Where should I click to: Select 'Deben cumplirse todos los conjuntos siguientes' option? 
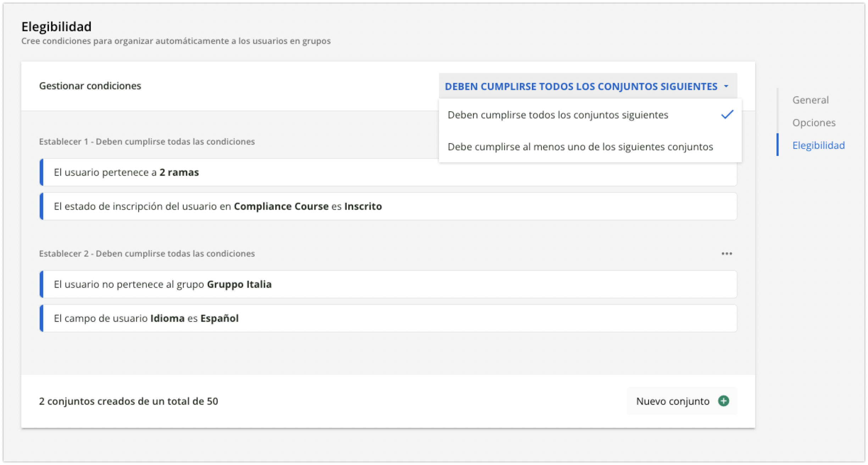[590, 115]
